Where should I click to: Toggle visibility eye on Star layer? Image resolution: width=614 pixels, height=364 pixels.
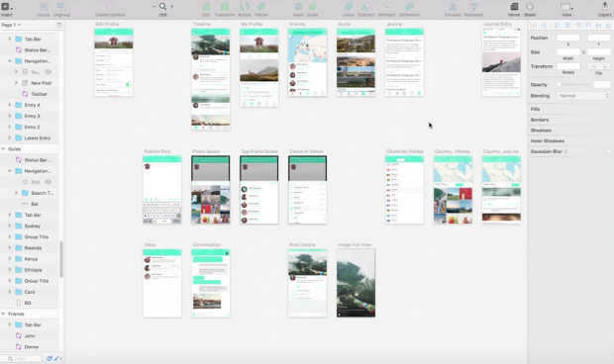click(49, 182)
